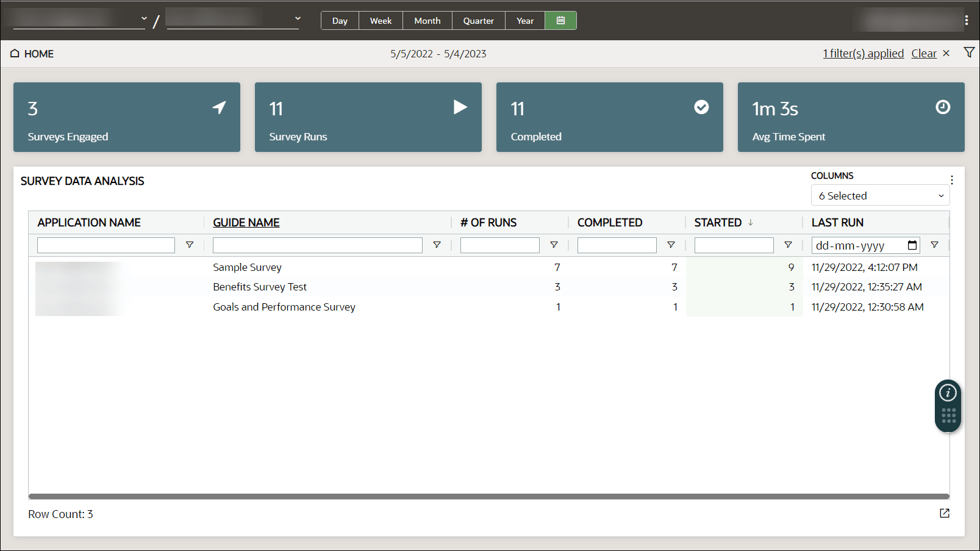
Task: Click Completed column filter funnel
Action: coord(671,245)
